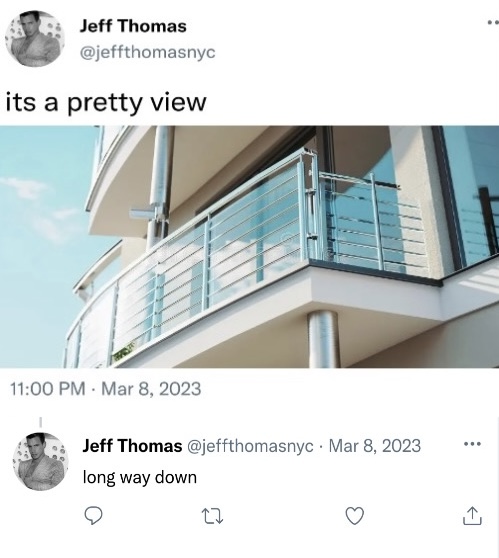Click the tweet text "its a pretty view"
499x558 pixels.
[x=106, y=102]
